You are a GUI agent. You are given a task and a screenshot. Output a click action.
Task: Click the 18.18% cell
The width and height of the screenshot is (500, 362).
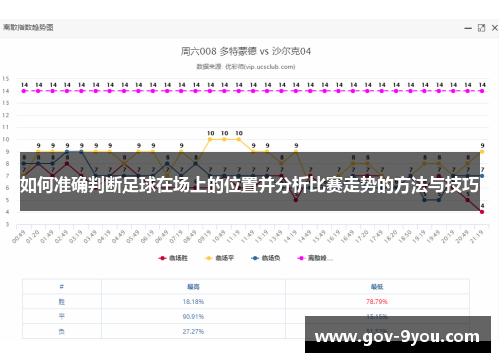pyautogui.click(x=193, y=302)
